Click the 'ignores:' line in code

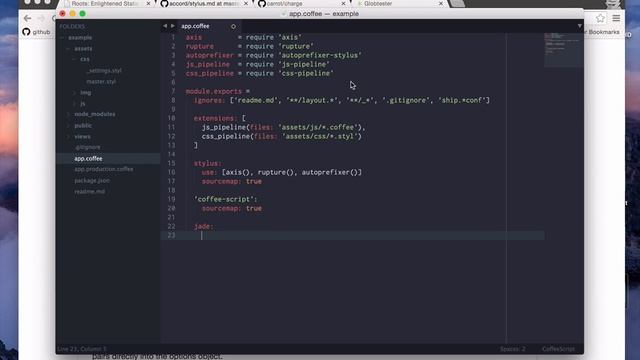click(341, 100)
